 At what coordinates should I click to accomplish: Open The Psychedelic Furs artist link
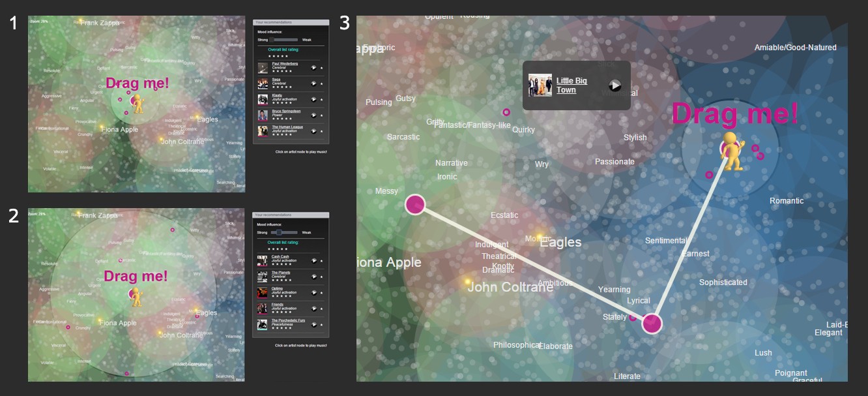(x=289, y=320)
